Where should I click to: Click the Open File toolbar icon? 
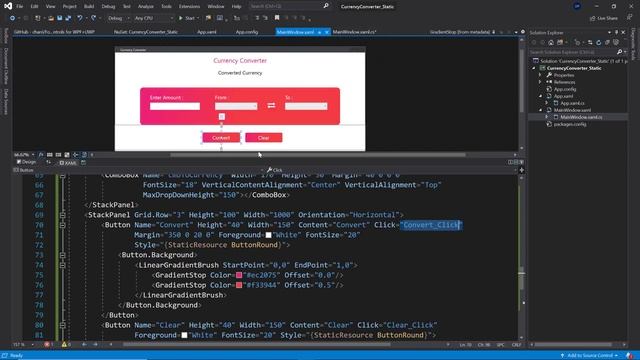coord(51,18)
